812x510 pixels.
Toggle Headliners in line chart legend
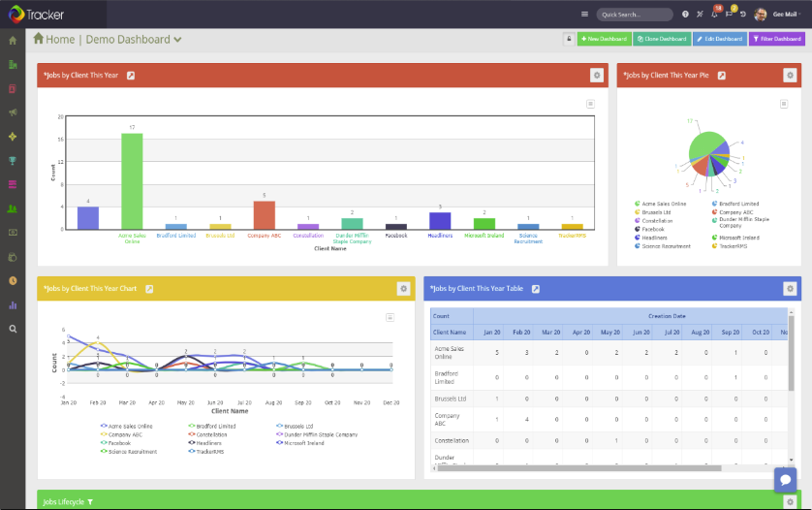click(204, 443)
